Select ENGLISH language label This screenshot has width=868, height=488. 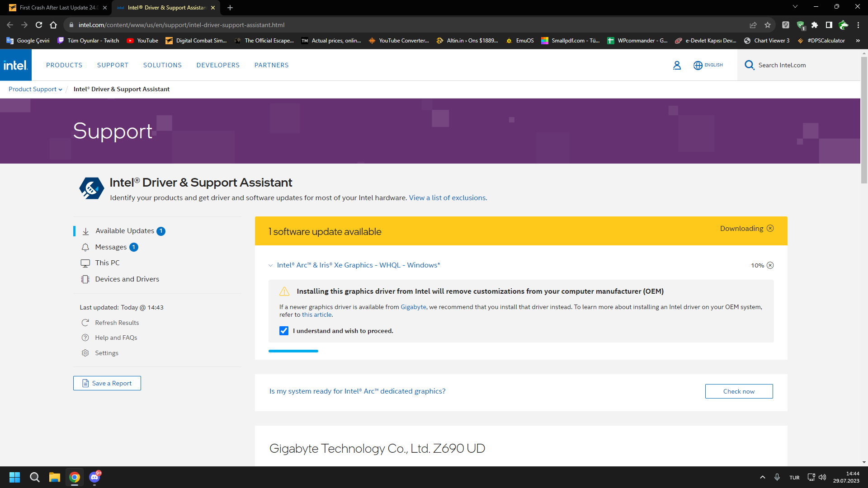tap(714, 65)
